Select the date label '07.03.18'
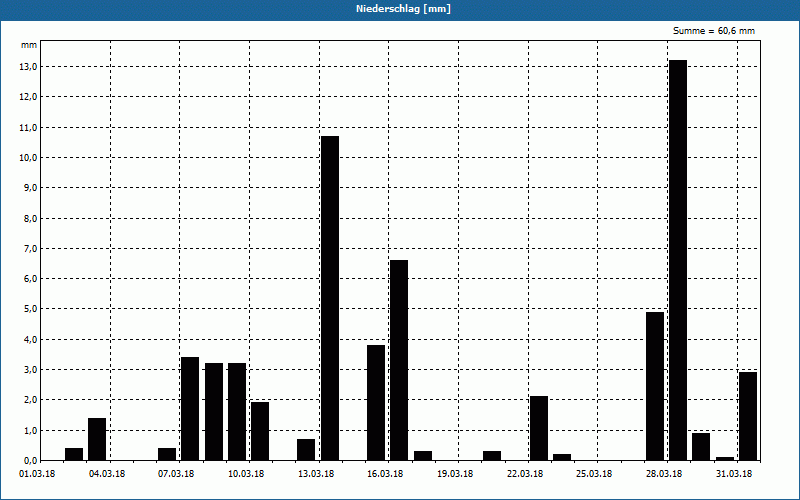This screenshot has width=800, height=500. [x=176, y=474]
